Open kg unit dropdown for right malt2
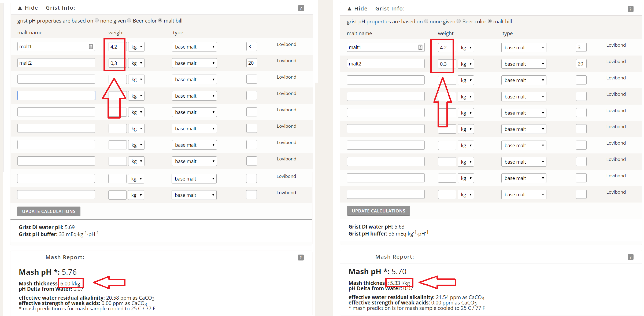 tap(466, 64)
